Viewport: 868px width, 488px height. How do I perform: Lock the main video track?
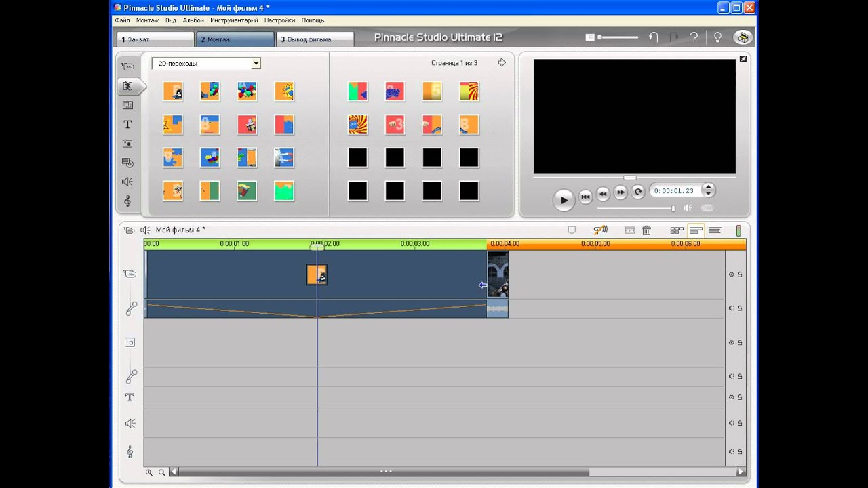[740, 274]
